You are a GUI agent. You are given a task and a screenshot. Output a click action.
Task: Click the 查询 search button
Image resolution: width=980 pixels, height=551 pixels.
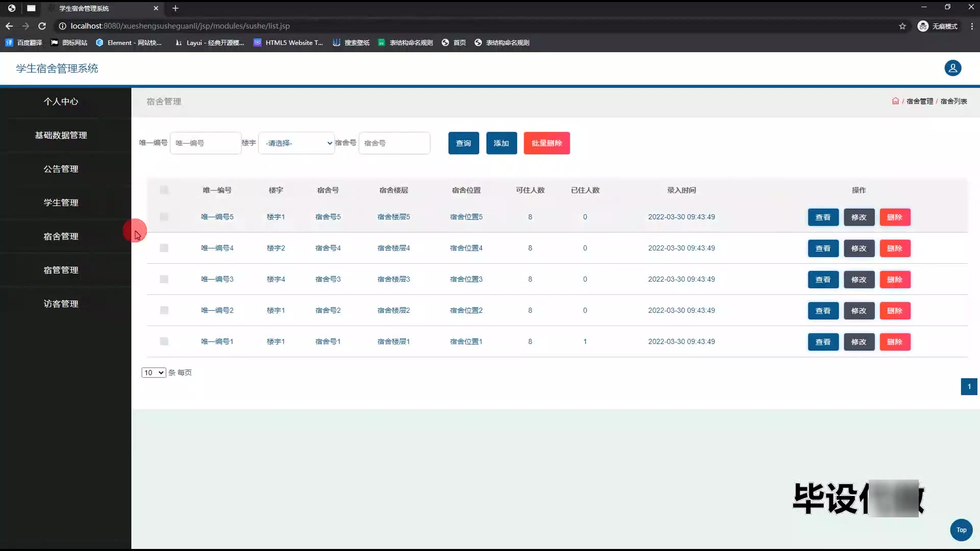463,143
